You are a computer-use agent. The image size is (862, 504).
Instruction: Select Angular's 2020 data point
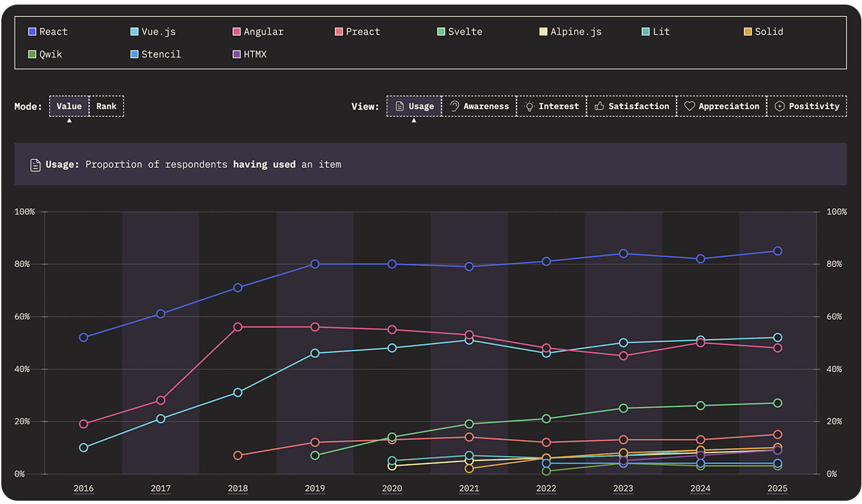(x=392, y=330)
